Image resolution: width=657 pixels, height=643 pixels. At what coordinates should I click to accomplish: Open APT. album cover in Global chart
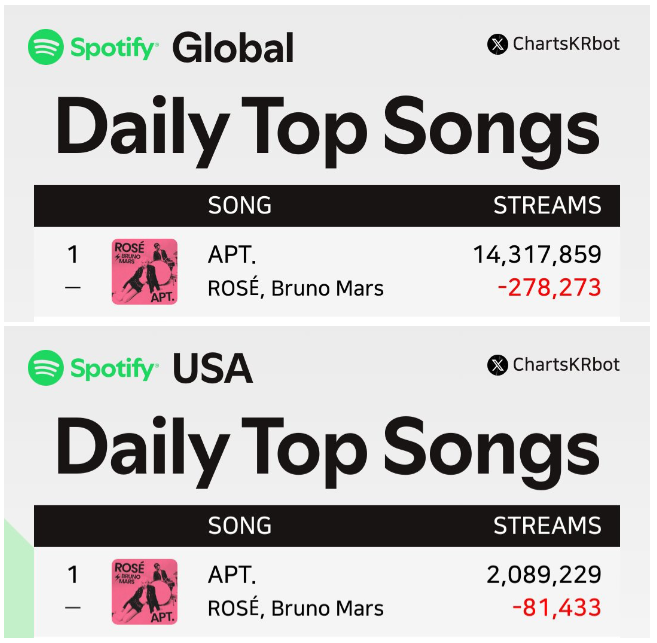145,271
